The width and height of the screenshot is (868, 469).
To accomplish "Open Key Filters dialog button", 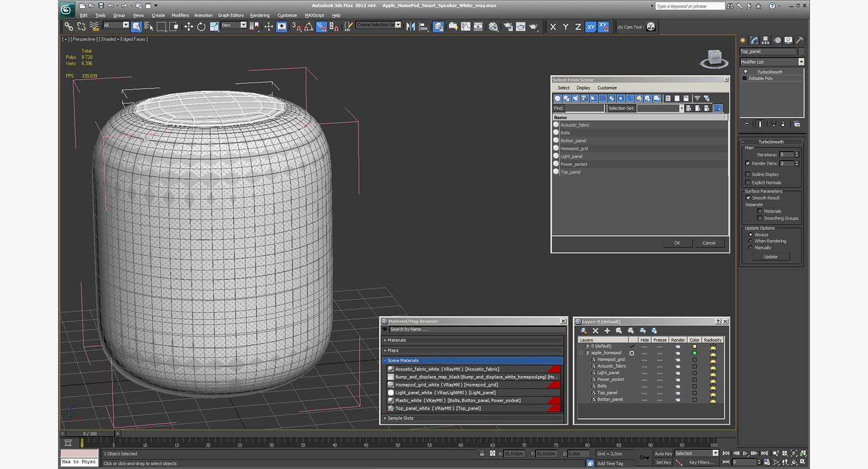I will tap(701, 462).
